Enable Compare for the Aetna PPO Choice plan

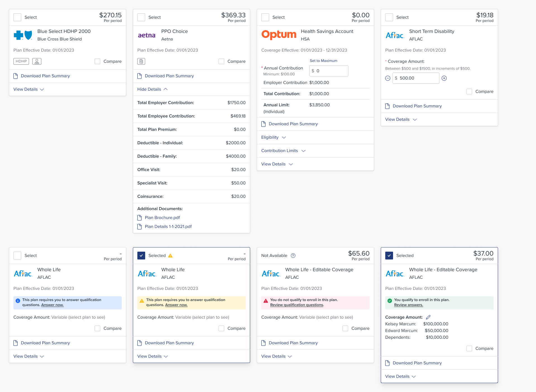coord(221,61)
